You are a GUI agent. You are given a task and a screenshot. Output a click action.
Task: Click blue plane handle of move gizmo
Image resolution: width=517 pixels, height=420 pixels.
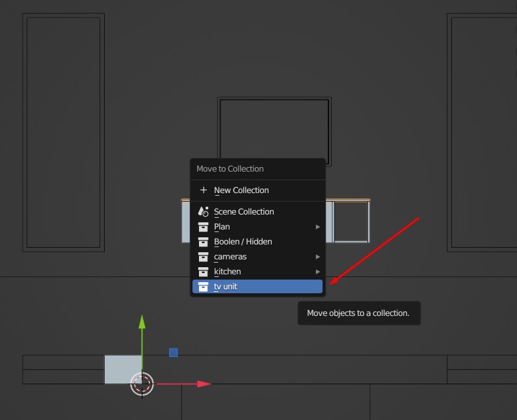pyautogui.click(x=174, y=352)
